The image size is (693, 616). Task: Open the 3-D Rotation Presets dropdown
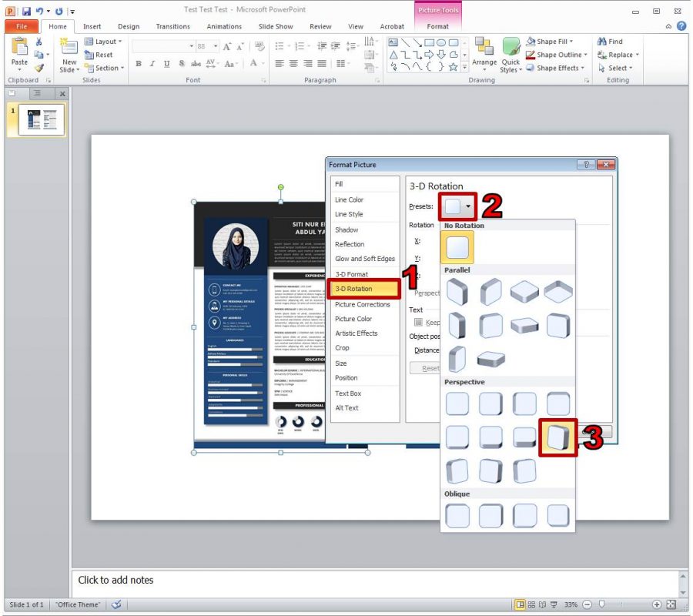[x=459, y=206]
